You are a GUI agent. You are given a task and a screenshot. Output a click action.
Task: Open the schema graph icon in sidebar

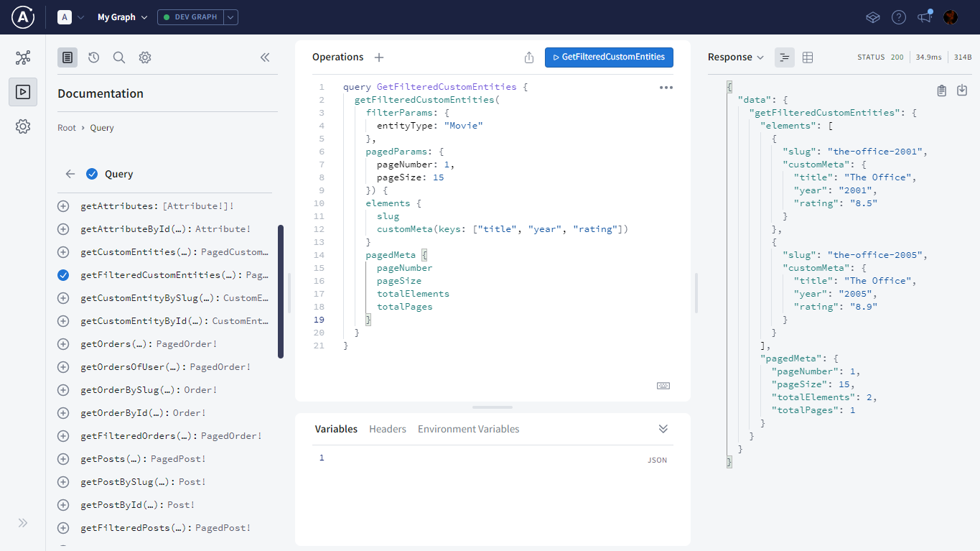23,57
